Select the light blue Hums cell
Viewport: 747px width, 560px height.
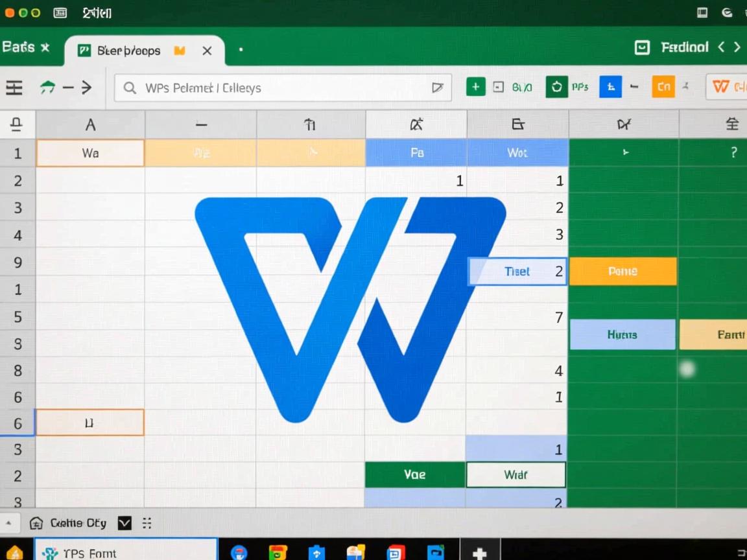(x=622, y=334)
